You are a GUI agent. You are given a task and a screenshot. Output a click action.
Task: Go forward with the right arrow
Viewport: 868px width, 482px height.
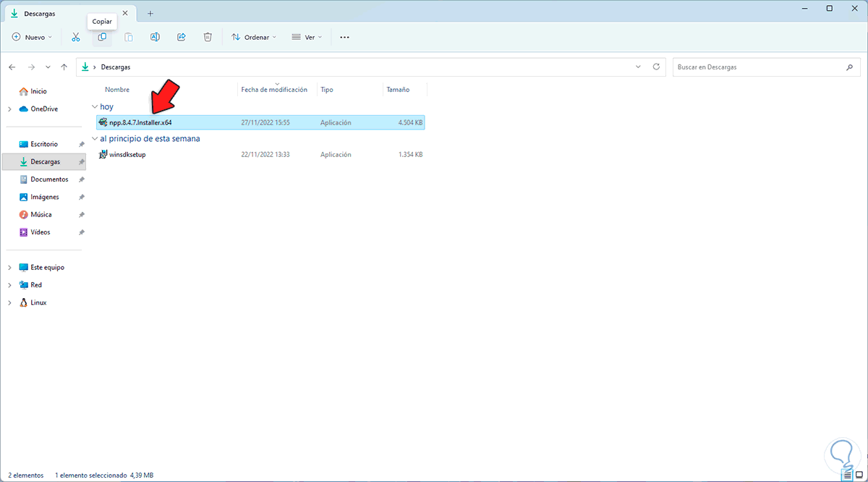coord(31,67)
